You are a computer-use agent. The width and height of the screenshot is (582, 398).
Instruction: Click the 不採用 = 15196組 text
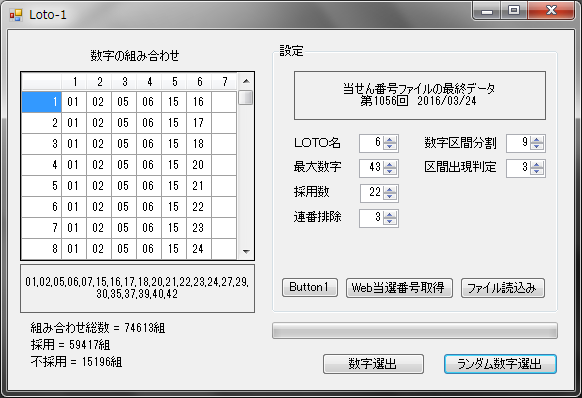click(76, 362)
